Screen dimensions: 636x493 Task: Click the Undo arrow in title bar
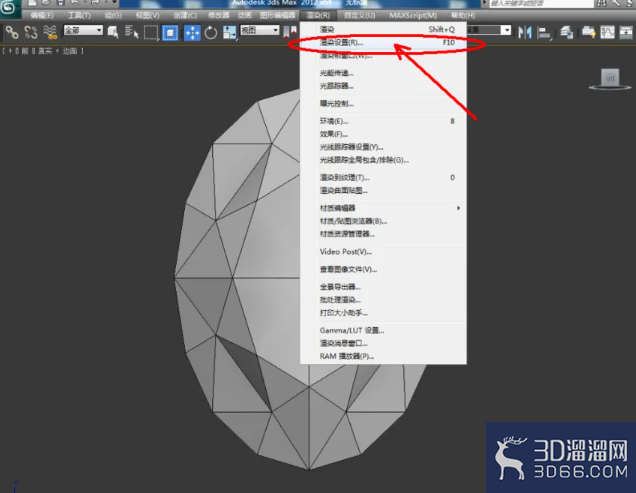pos(75,3)
